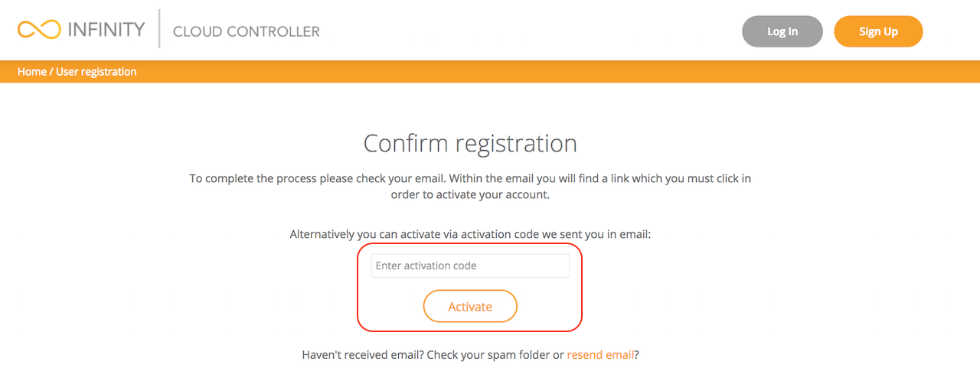Click an empty area of the orange breadcrumb bar
Screen dimensions: 980x391
pos(536,72)
